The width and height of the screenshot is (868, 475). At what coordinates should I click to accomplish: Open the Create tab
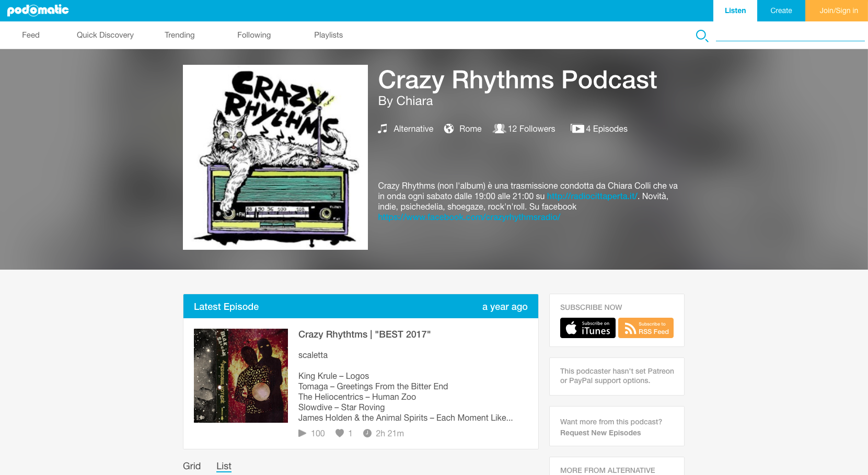(x=781, y=10)
